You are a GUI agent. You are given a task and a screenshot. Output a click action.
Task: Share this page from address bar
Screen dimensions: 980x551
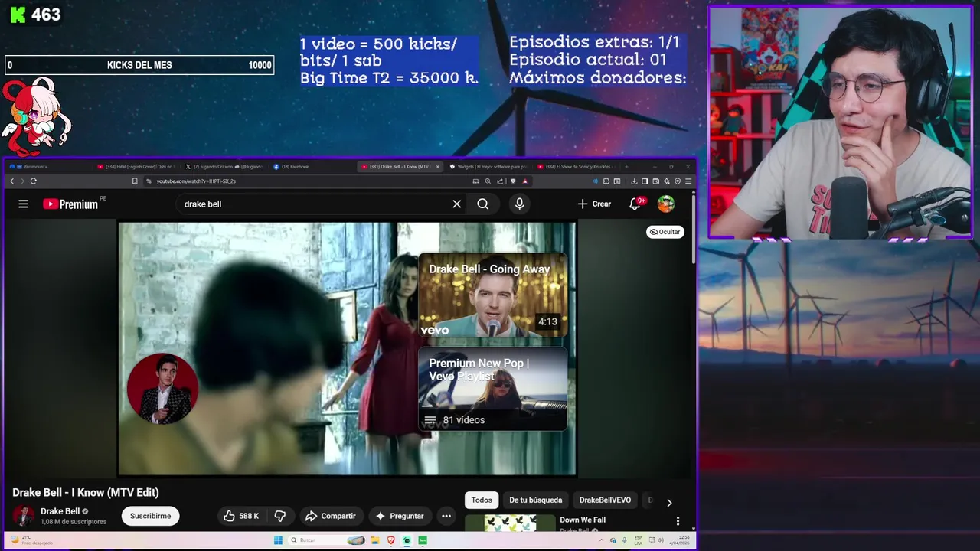[x=500, y=181]
